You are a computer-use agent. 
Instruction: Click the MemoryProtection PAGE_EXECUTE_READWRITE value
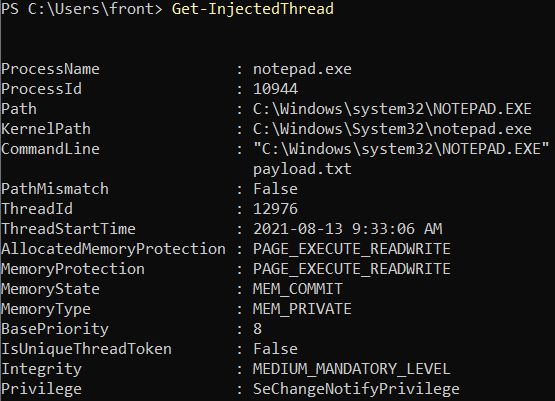352,269
